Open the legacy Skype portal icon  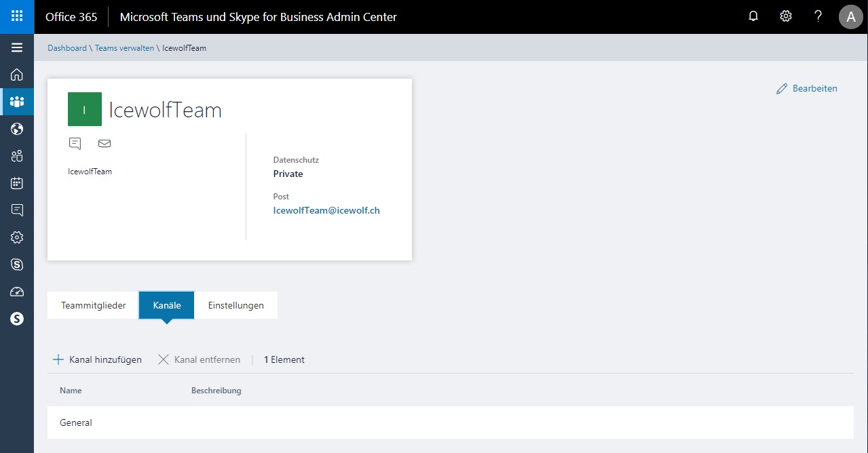17,264
